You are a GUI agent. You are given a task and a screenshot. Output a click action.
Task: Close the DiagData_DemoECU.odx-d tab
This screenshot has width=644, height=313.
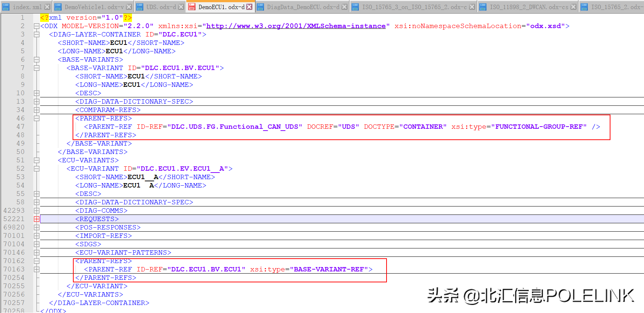click(344, 7)
